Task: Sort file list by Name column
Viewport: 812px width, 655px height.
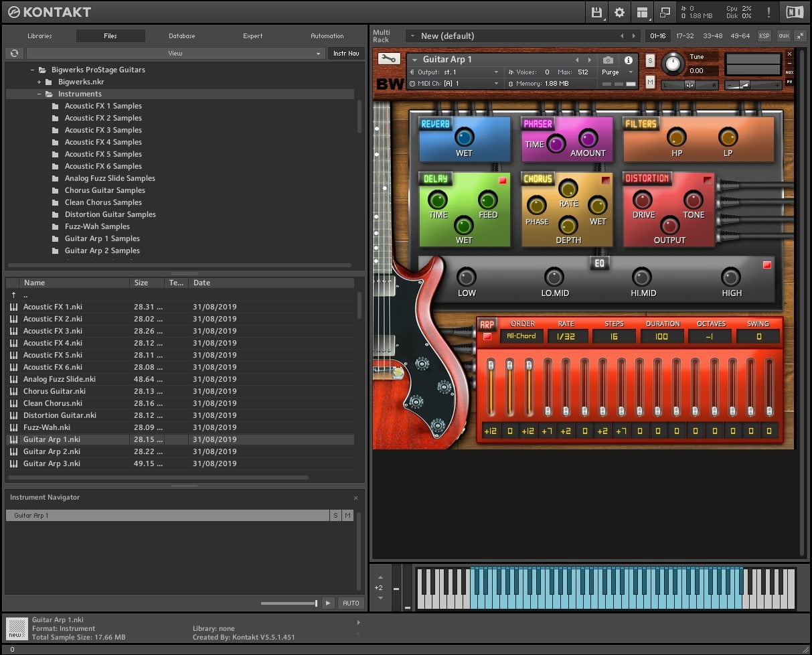Action: coord(74,283)
